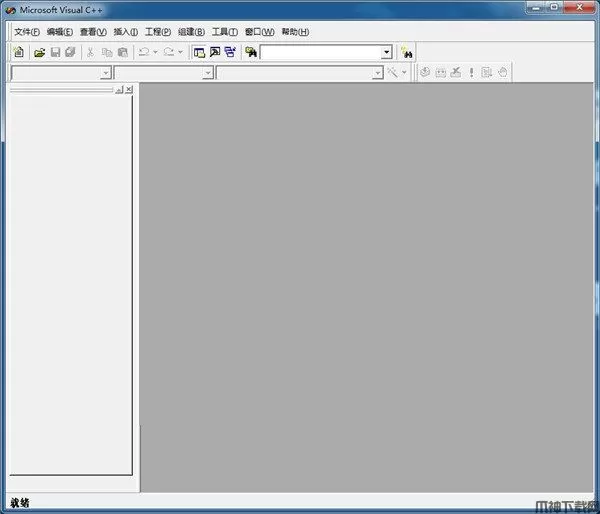Open the 查看(V) menu
The width and height of the screenshot is (600, 514).
(93, 32)
